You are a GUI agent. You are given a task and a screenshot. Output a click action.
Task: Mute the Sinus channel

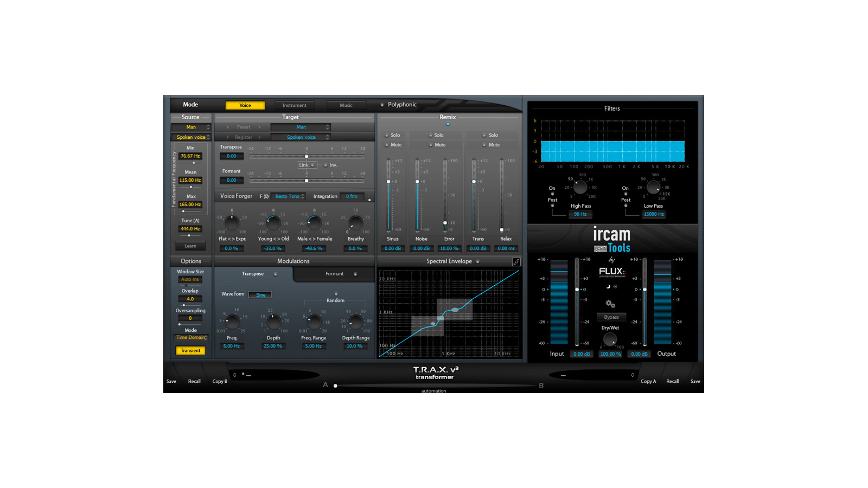[386, 145]
